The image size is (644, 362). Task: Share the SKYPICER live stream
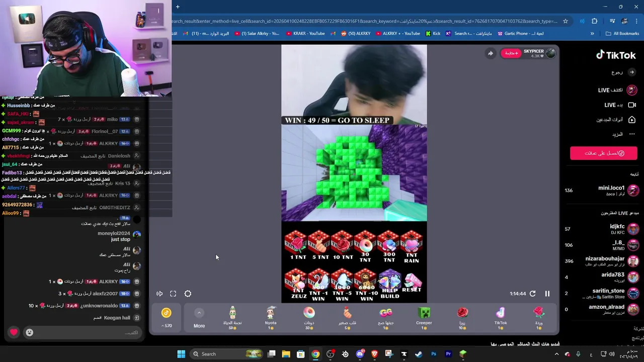490,53
